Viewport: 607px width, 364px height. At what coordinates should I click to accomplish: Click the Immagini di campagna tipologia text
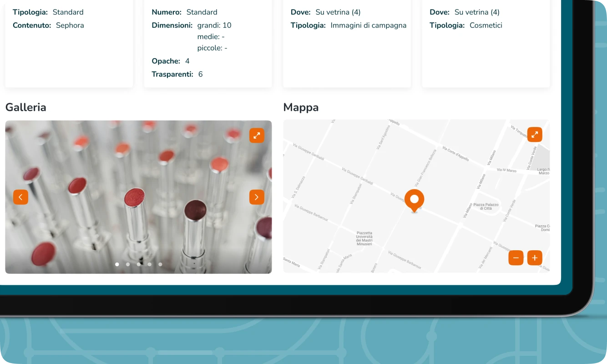click(368, 25)
